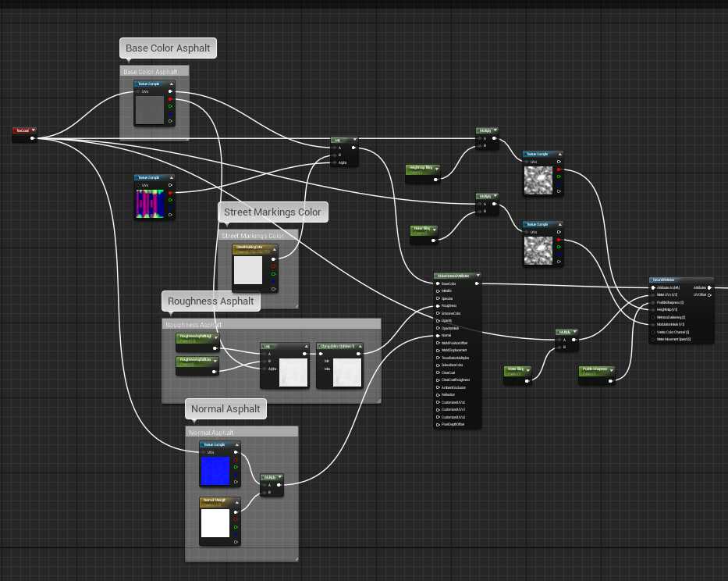This screenshot has height=581, width=728.
Task: Click PuddleSharpness (S) input on puddles node
Action: point(670,302)
